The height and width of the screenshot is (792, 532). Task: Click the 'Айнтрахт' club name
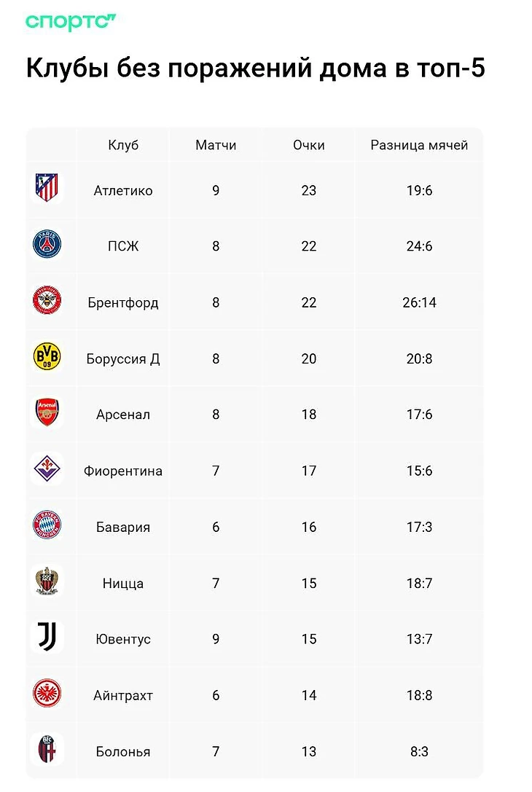click(123, 696)
